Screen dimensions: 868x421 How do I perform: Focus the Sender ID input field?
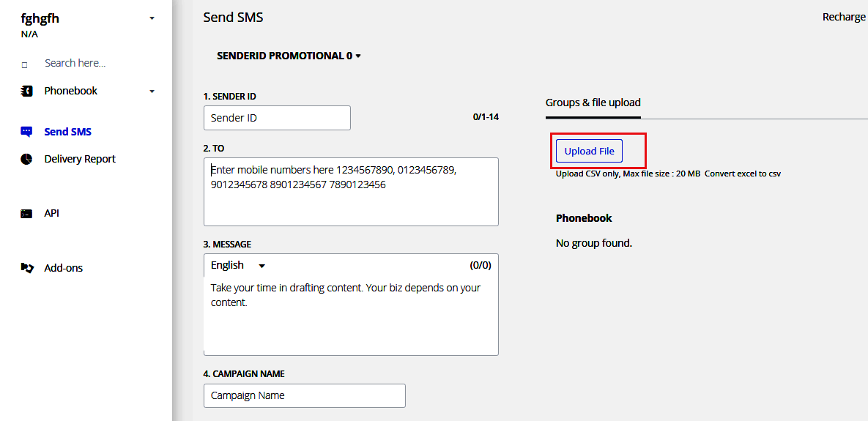277,118
